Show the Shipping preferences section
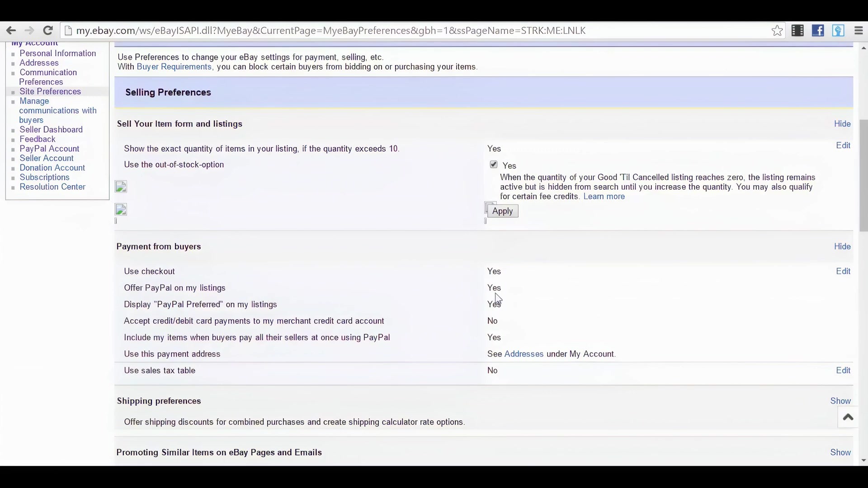Screen dimensions: 868x488 coord(840,401)
